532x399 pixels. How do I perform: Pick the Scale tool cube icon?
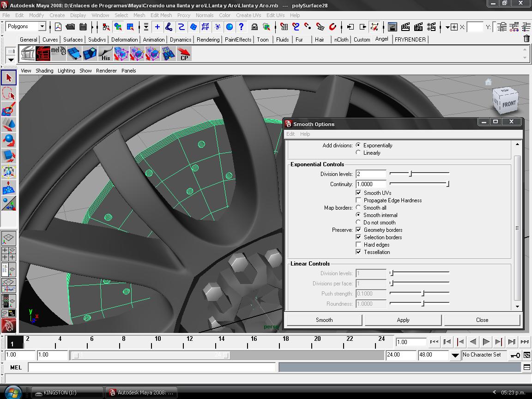click(9, 156)
